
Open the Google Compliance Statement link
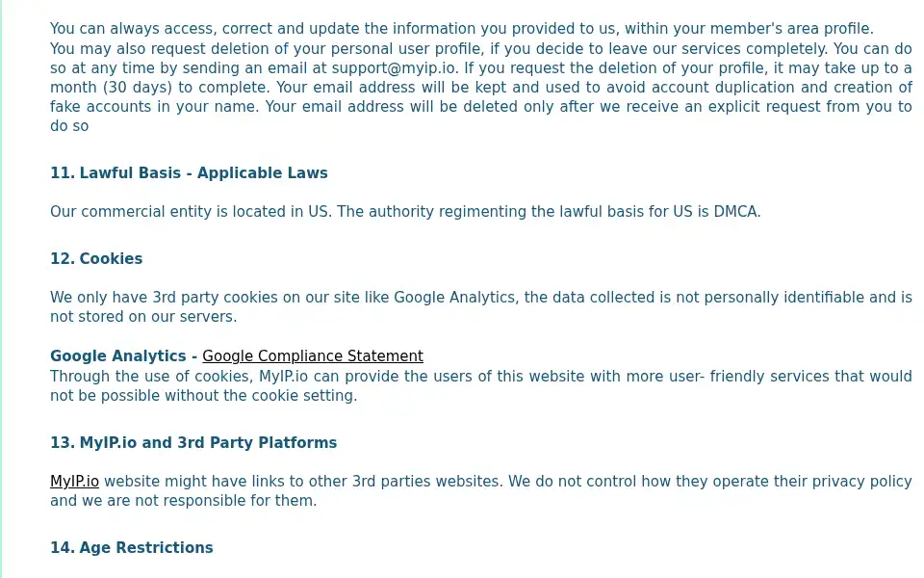click(x=312, y=356)
